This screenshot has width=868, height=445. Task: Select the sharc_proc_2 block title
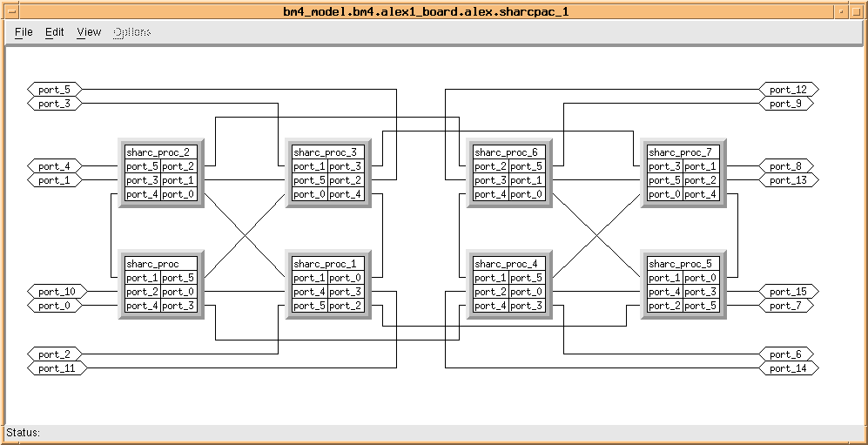pos(161,152)
